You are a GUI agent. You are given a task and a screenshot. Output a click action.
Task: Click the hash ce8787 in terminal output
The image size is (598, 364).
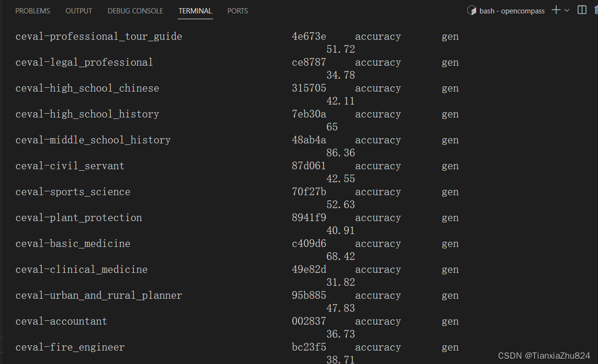click(309, 62)
